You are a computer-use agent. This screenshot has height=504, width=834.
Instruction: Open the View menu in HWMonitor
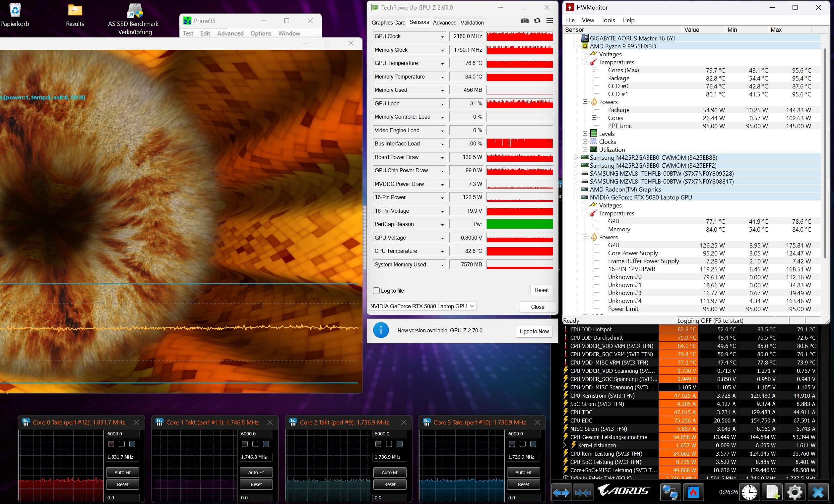(x=588, y=20)
